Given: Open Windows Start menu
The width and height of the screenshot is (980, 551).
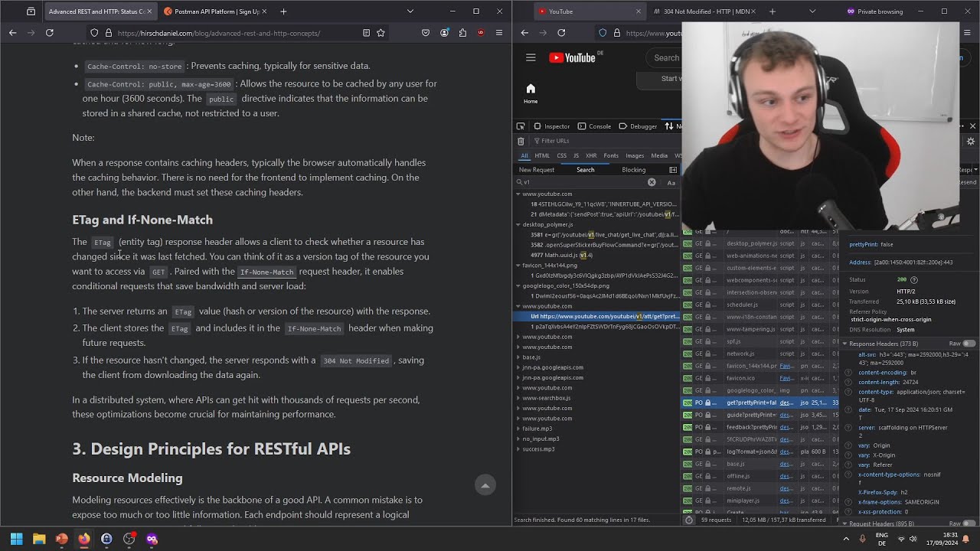Looking at the screenshot, I should point(16,539).
